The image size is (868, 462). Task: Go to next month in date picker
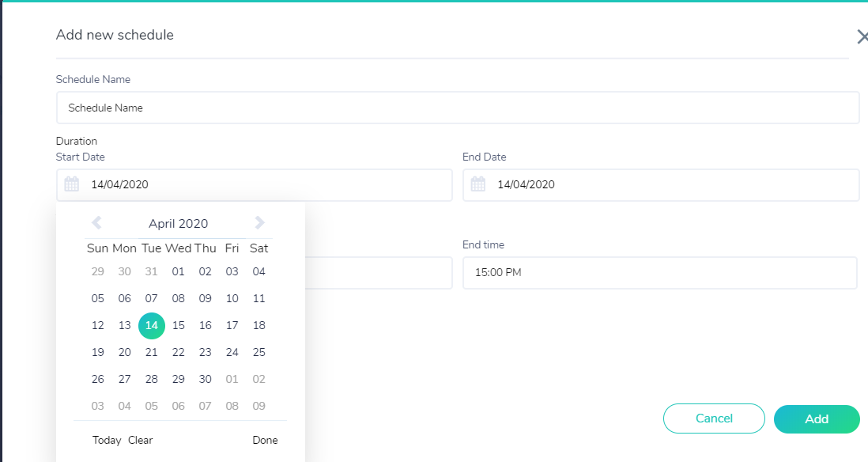click(x=259, y=222)
